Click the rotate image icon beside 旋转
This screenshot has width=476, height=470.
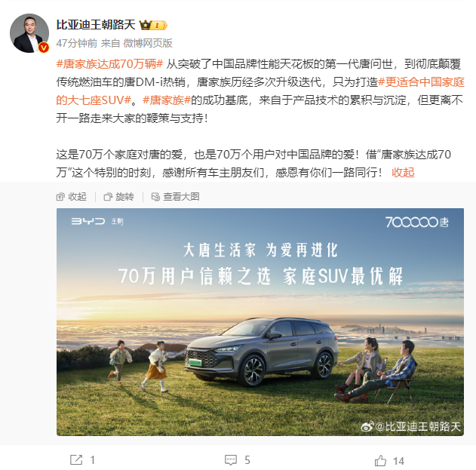click(x=108, y=197)
